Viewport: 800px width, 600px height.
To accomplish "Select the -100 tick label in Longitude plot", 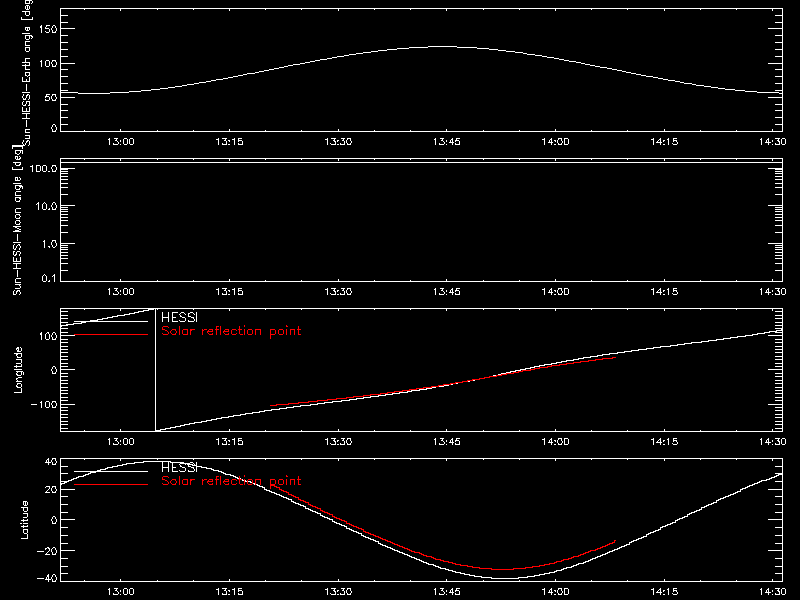I will tap(44, 404).
